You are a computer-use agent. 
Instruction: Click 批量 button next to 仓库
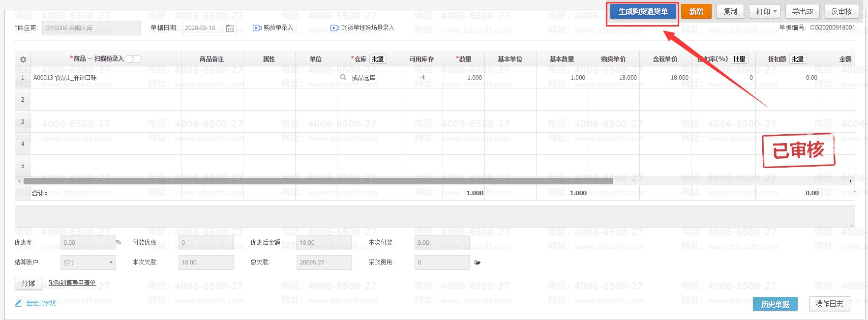[378, 59]
